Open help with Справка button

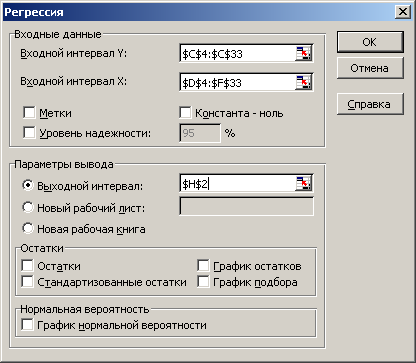[370, 104]
